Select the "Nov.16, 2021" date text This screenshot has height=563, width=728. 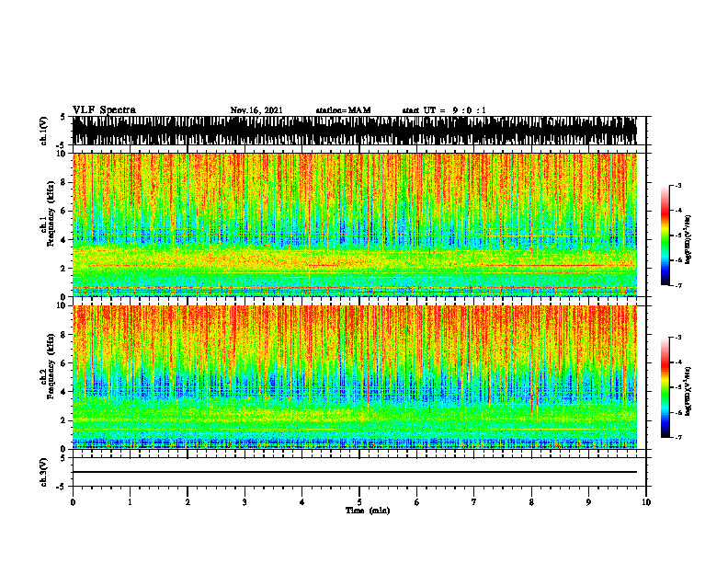point(256,110)
